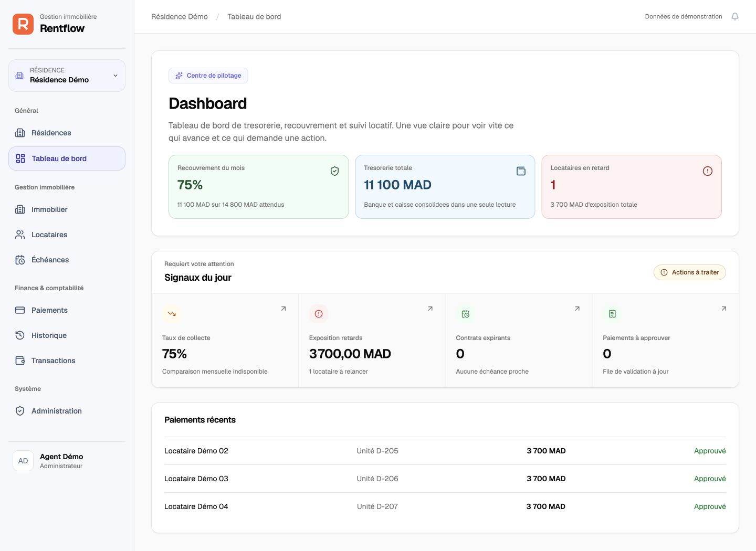Viewport: 756px width, 551px height.
Task: Click the Données de démonstration label
Action: (684, 17)
